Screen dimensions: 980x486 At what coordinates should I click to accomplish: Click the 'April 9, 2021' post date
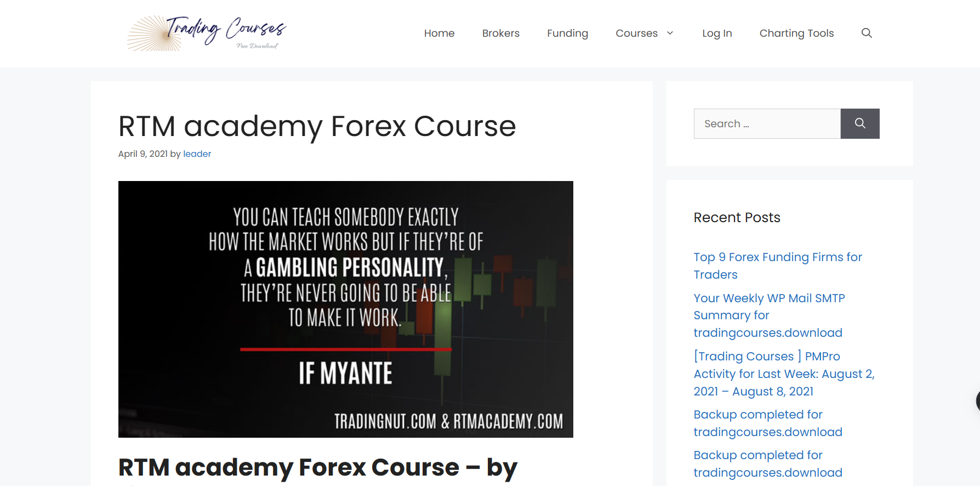(143, 154)
